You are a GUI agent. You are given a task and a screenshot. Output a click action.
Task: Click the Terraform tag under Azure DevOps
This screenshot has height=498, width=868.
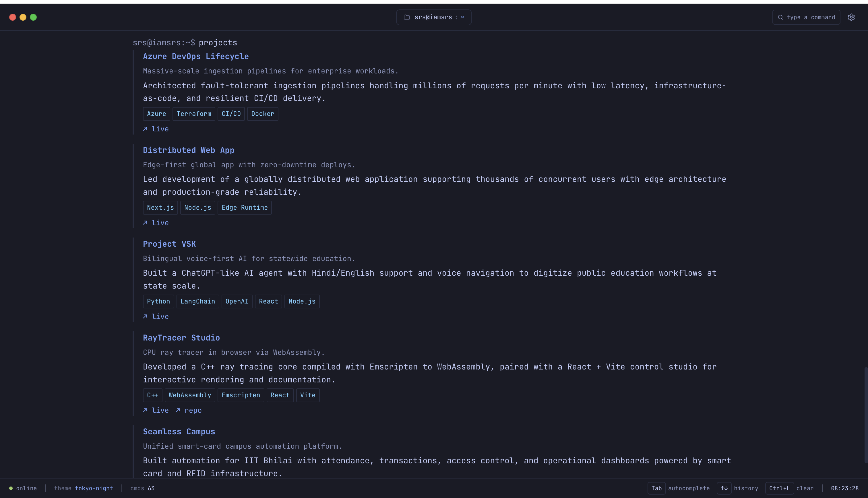click(x=194, y=114)
